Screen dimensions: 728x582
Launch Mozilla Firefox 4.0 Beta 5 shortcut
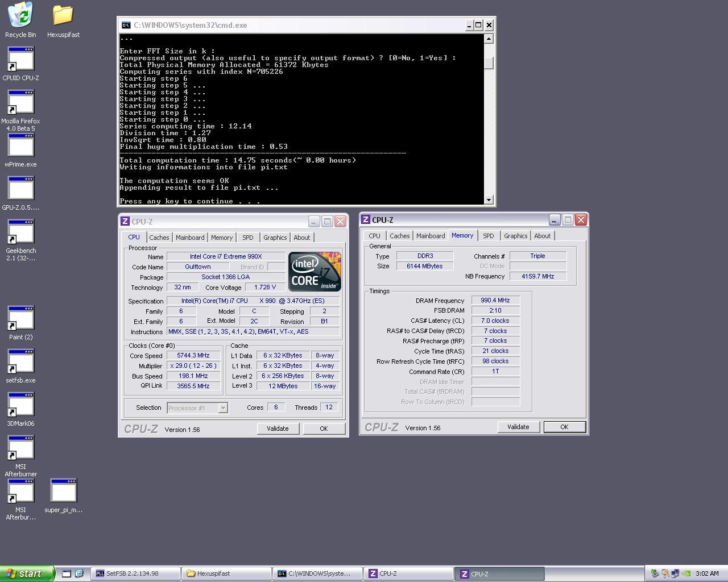coord(21,102)
